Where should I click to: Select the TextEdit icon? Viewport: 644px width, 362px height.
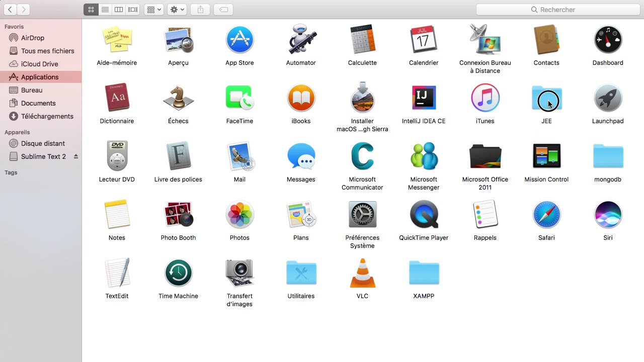click(x=117, y=273)
